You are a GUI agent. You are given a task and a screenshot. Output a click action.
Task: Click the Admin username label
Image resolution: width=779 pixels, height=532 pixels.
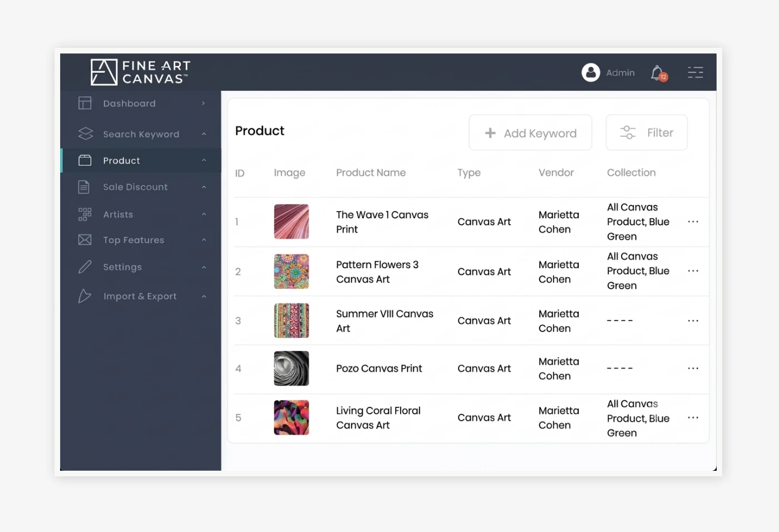point(620,73)
